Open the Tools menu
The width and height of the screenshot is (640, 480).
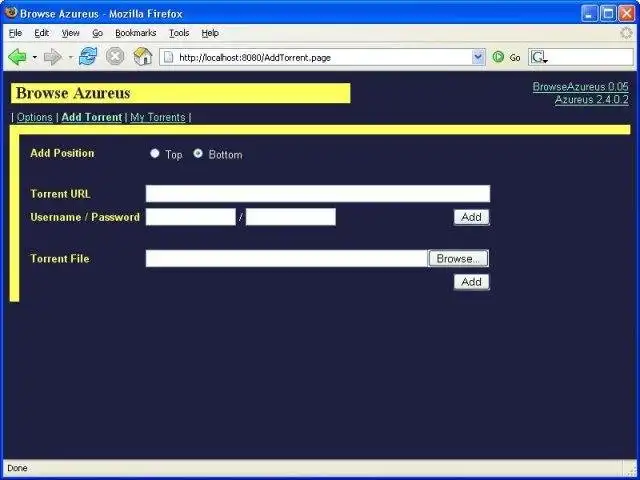(179, 33)
